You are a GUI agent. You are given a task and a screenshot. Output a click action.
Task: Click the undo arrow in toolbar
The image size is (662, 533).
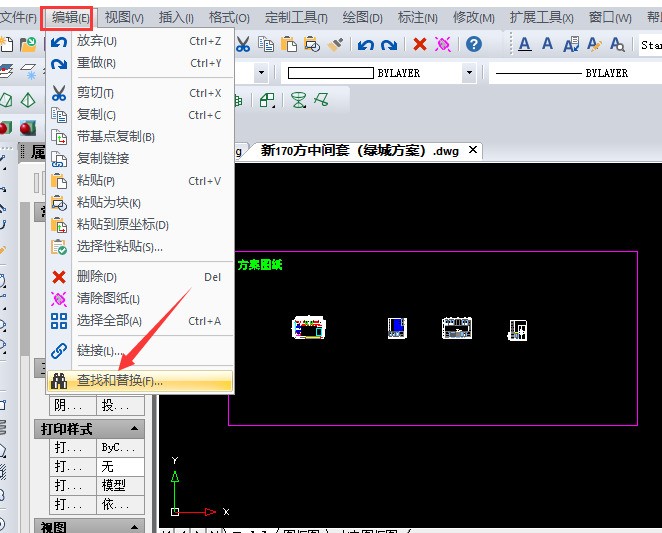[366, 44]
